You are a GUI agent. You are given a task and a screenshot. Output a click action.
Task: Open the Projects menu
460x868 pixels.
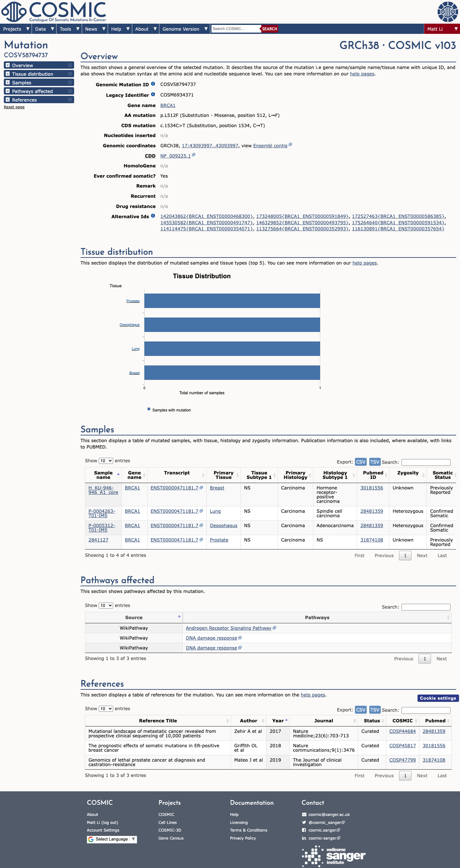tap(16, 29)
